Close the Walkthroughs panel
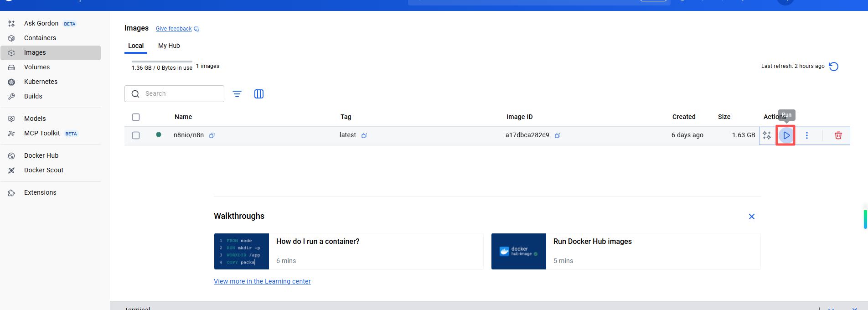The height and width of the screenshot is (310, 868). pos(752,217)
